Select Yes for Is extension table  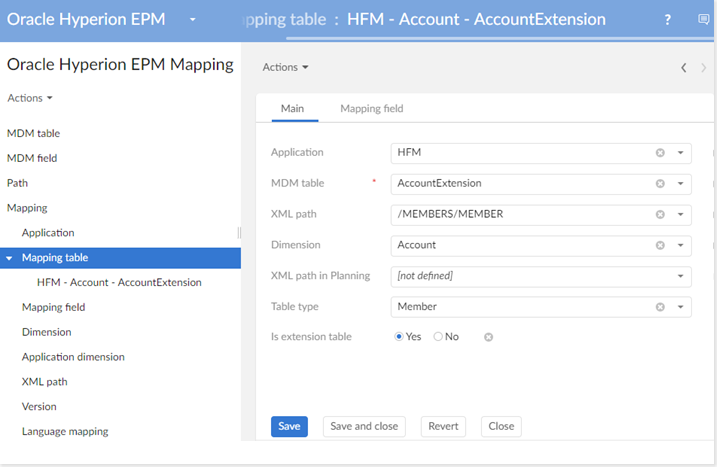400,337
